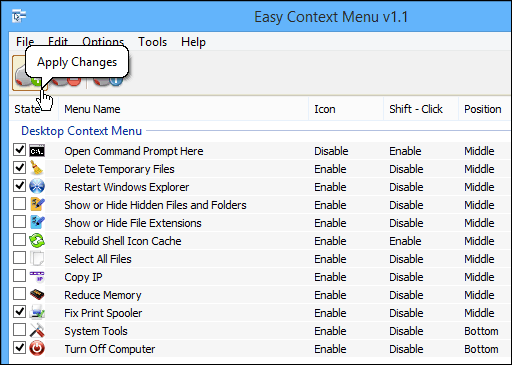
Task: Click the red power icon for Turn Off Computer
Action: pyautogui.click(x=37, y=348)
